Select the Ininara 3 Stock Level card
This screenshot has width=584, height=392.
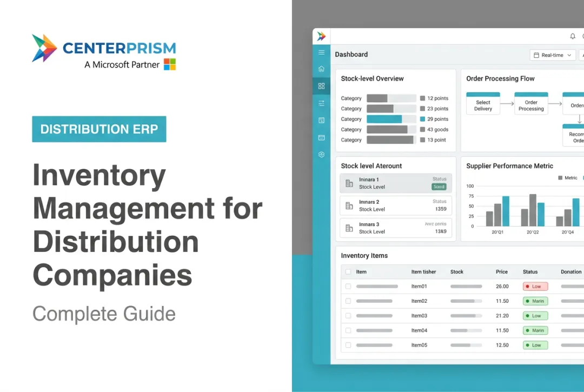pos(395,228)
